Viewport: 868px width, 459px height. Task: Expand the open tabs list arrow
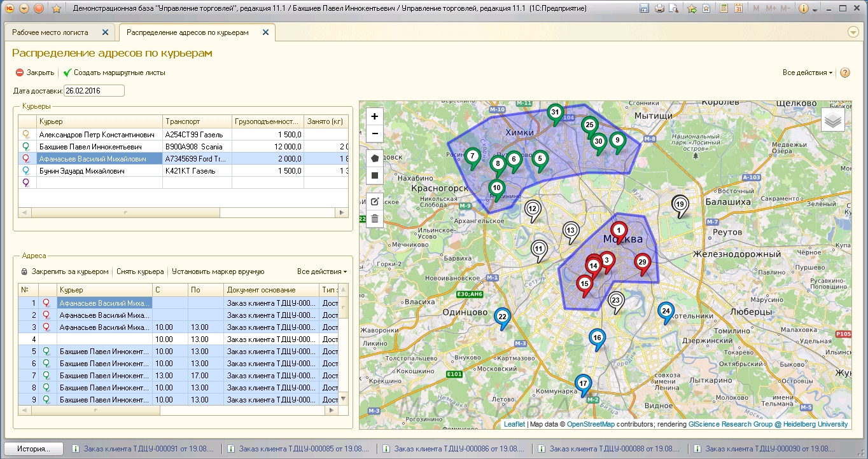click(x=853, y=32)
